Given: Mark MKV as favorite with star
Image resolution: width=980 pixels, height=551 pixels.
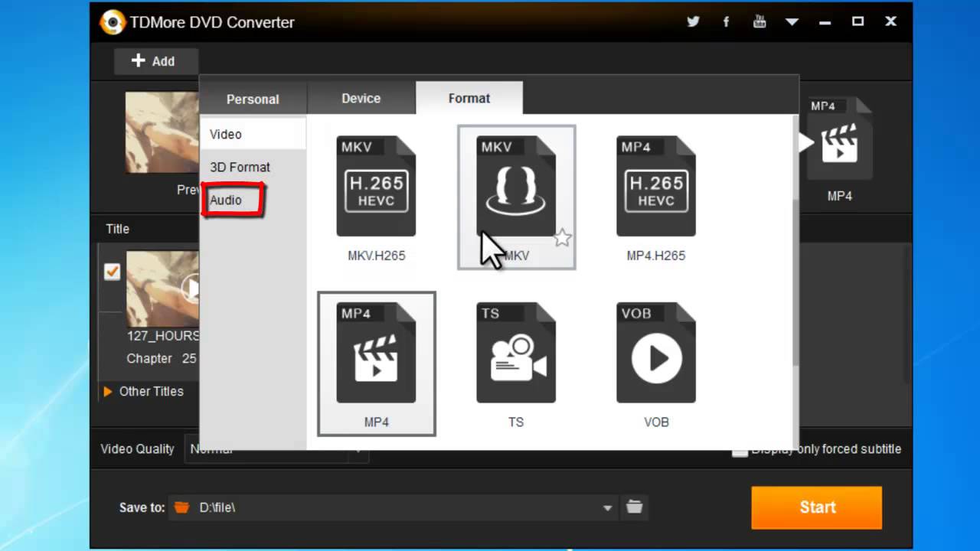Looking at the screenshot, I should (x=563, y=238).
